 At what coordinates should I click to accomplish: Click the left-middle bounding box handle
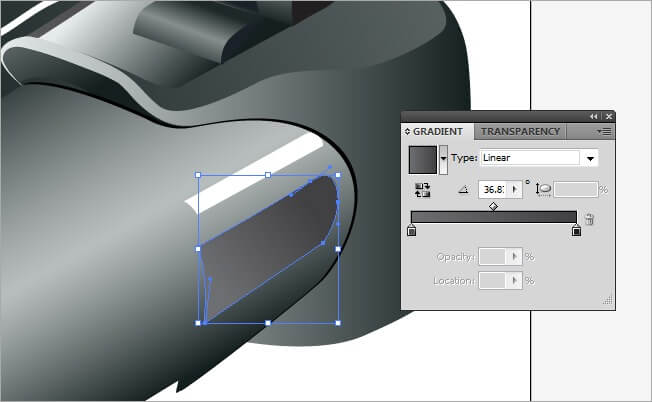click(198, 249)
